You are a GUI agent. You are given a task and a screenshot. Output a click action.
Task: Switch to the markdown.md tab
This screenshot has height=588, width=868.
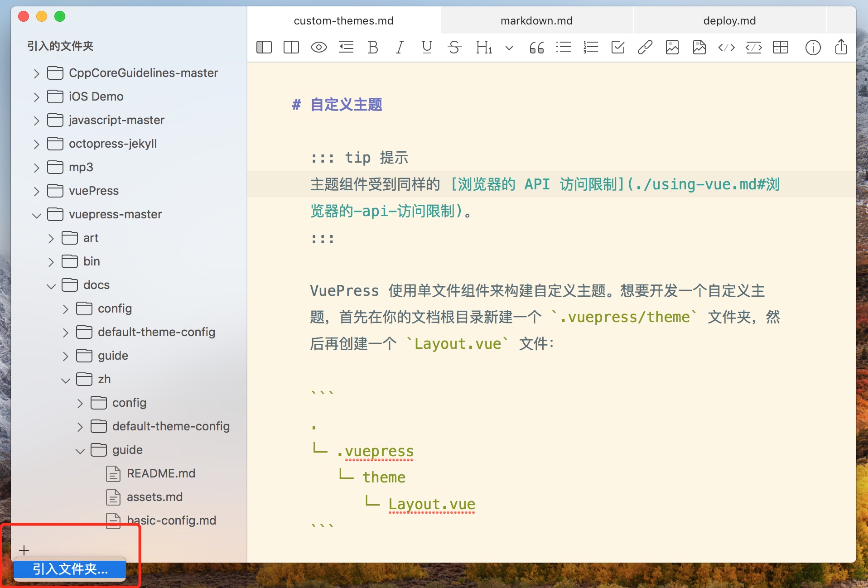536,21
